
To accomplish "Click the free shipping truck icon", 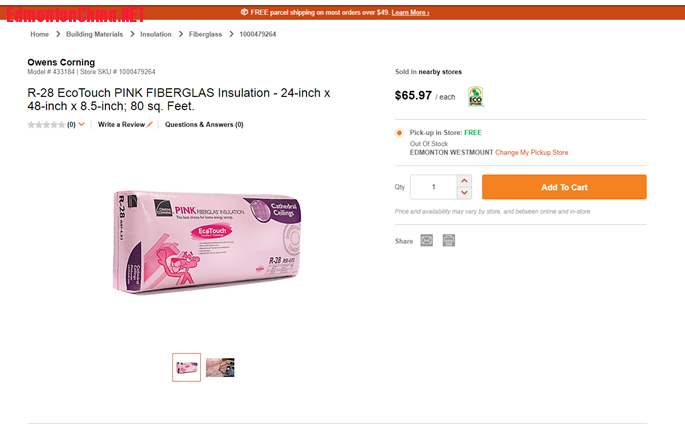I will [245, 13].
